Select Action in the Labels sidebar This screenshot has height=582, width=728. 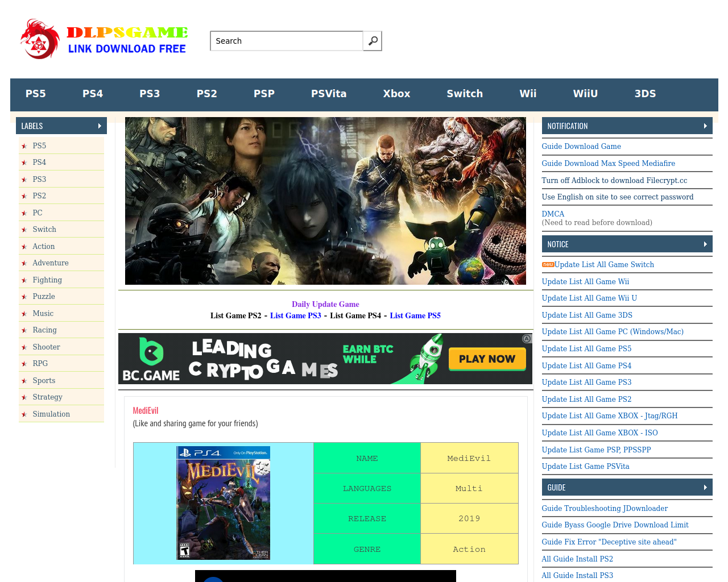pyautogui.click(x=44, y=247)
